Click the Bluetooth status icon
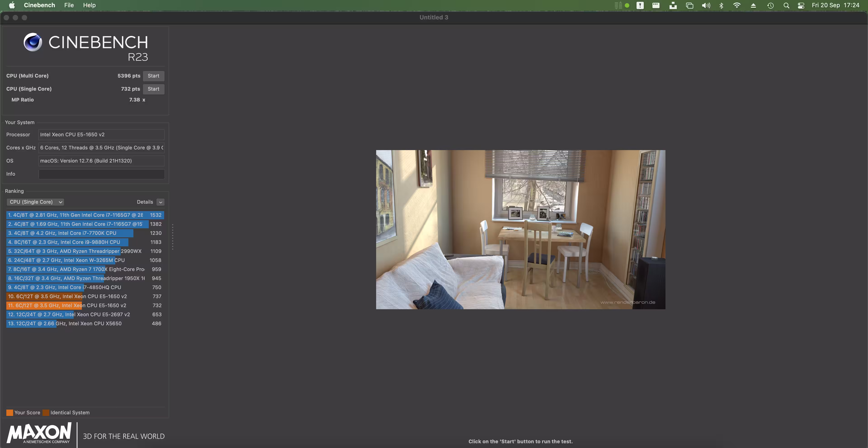 (x=721, y=5)
